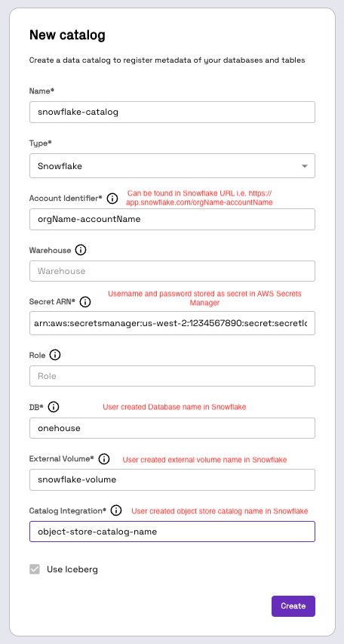Screen dimensions: 344x644
Task: Click the Account Identifier info icon
Action: tap(112, 199)
